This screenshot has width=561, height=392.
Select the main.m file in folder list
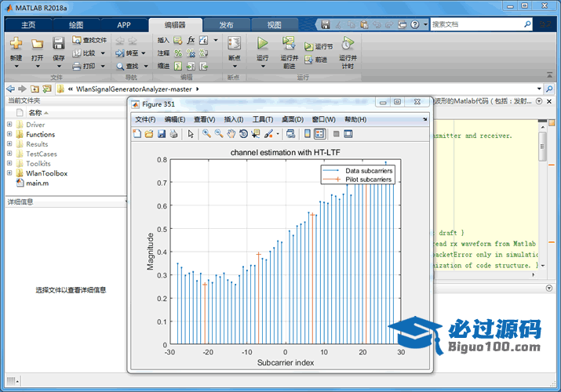click(37, 183)
